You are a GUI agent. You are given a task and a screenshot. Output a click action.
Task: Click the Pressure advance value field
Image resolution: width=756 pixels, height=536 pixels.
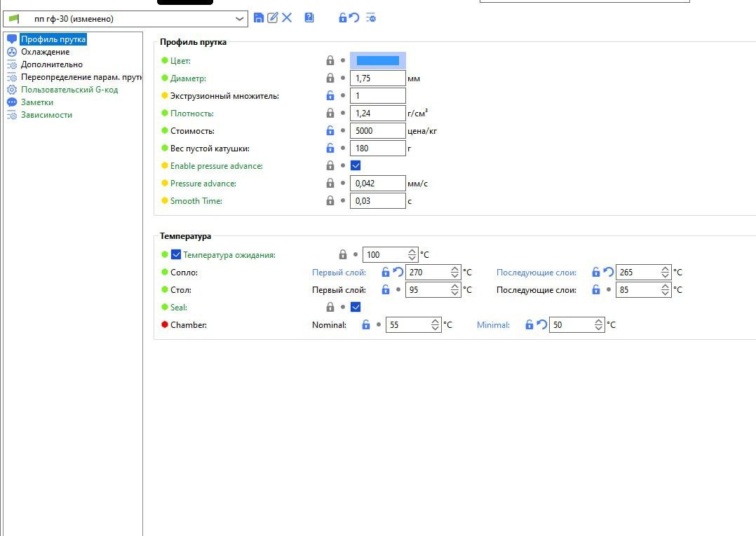(x=377, y=184)
